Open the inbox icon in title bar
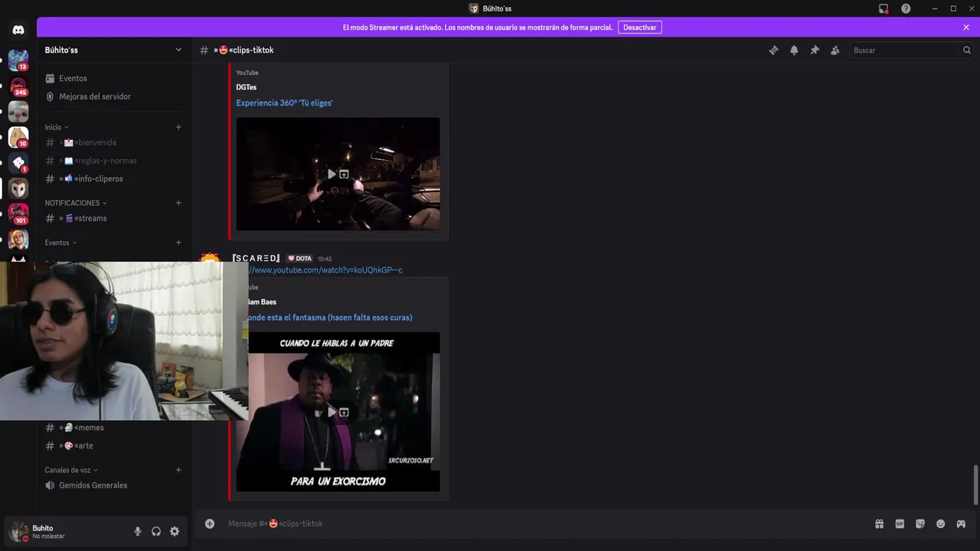Image resolution: width=980 pixels, height=551 pixels. tap(884, 8)
